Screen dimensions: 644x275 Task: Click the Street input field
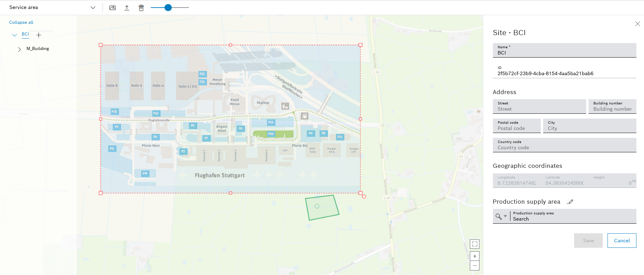(539, 106)
